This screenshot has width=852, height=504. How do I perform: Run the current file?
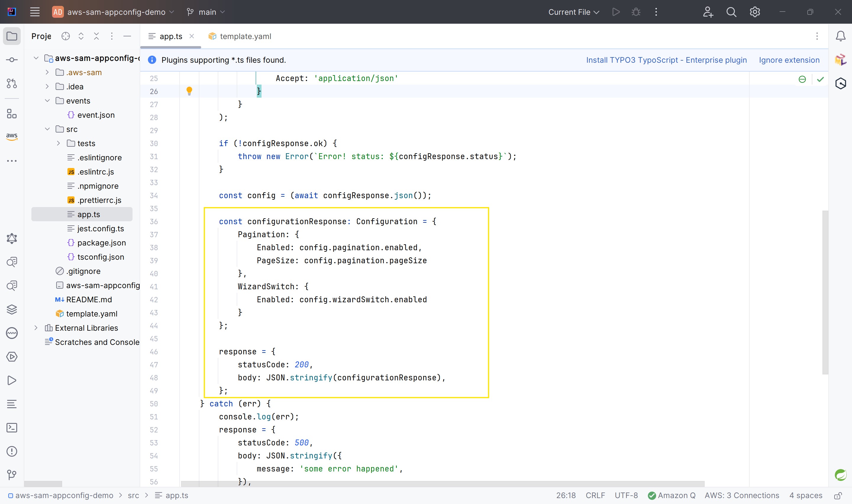point(616,12)
